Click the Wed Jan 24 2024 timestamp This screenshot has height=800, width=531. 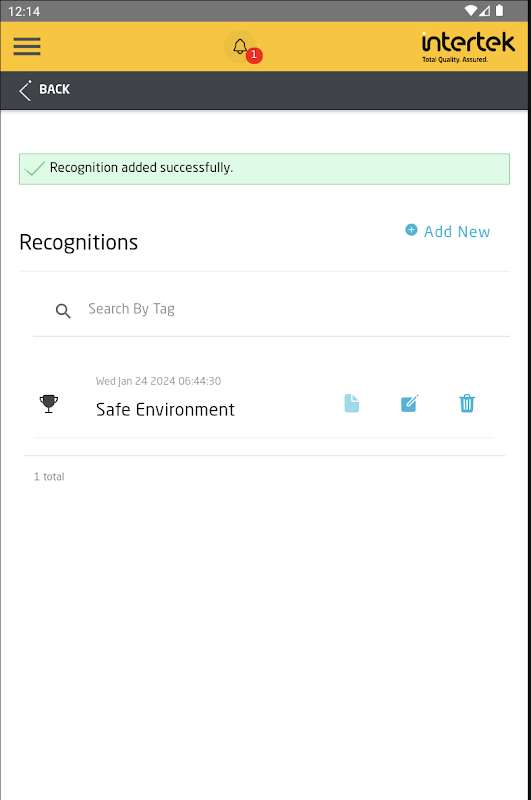pyautogui.click(x=158, y=381)
